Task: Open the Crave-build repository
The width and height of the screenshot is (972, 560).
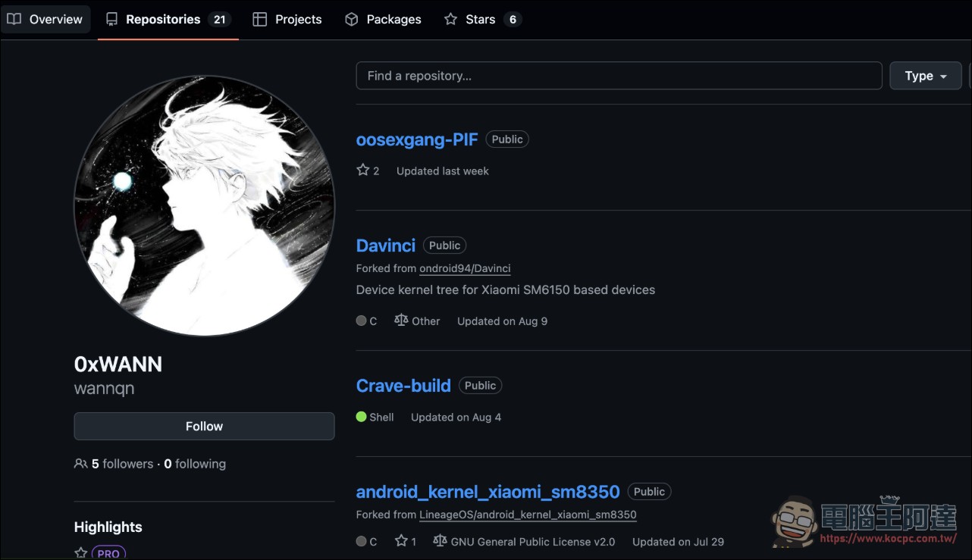Action: (x=403, y=386)
